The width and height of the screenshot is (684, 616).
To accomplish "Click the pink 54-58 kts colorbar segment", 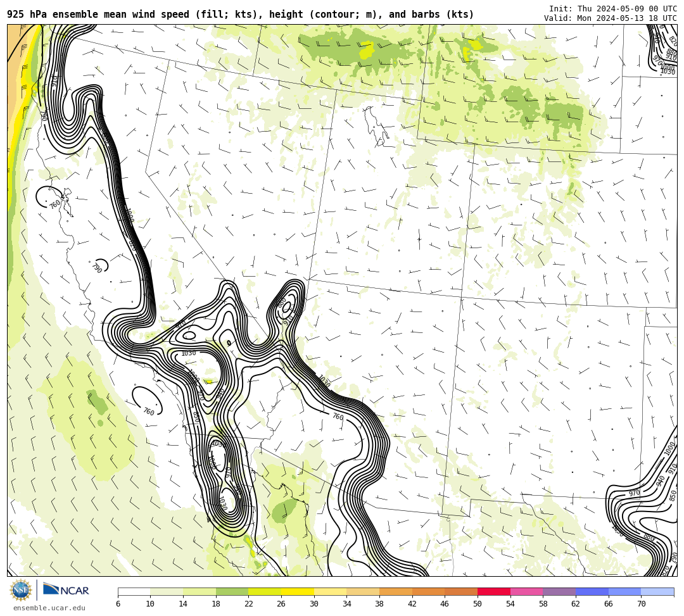I will pos(526,591).
